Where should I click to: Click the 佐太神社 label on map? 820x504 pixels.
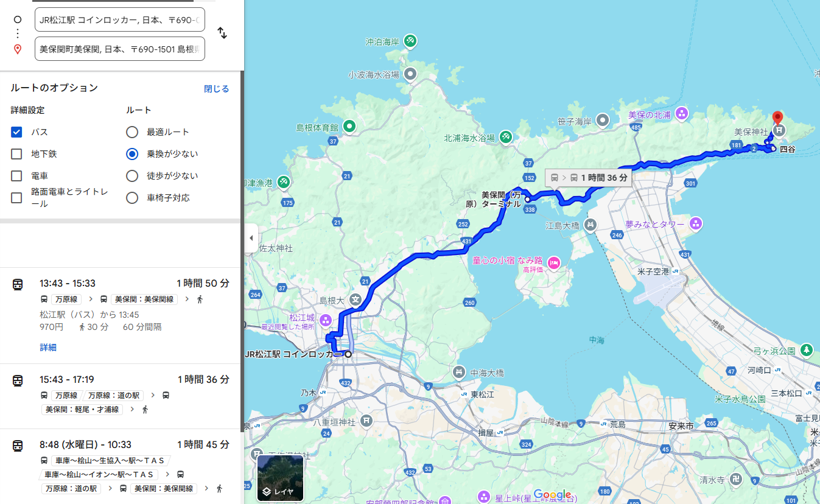[x=276, y=248]
